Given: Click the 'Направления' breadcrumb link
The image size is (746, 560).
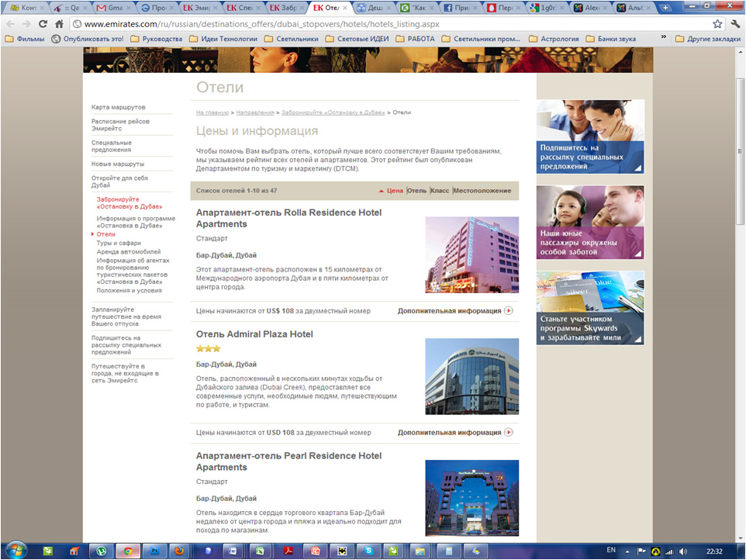Looking at the screenshot, I should pos(255,112).
